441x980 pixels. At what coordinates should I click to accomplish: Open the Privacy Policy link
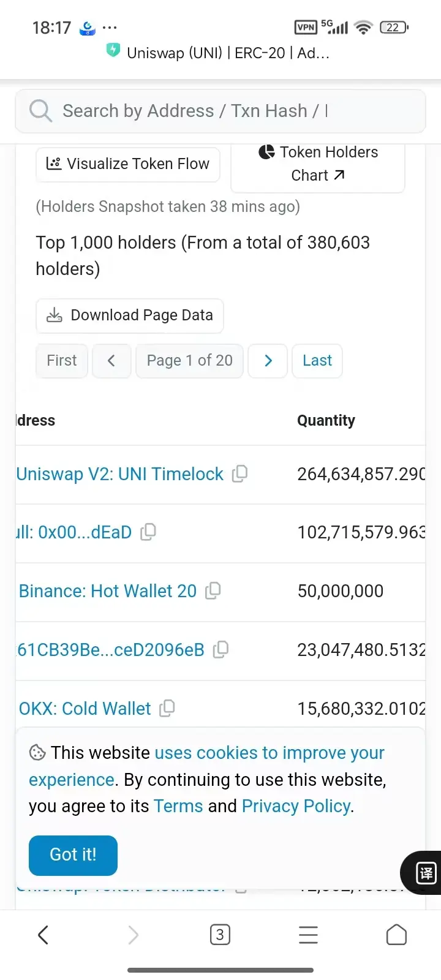(x=296, y=806)
